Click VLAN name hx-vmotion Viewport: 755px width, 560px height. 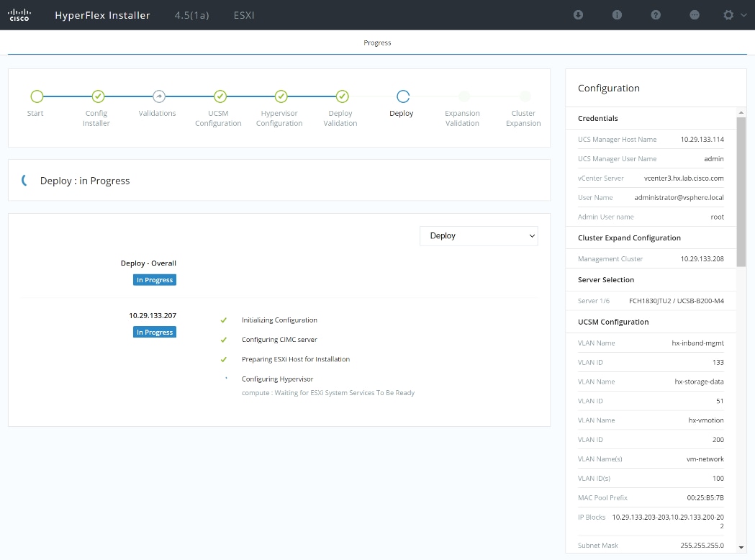706,420
